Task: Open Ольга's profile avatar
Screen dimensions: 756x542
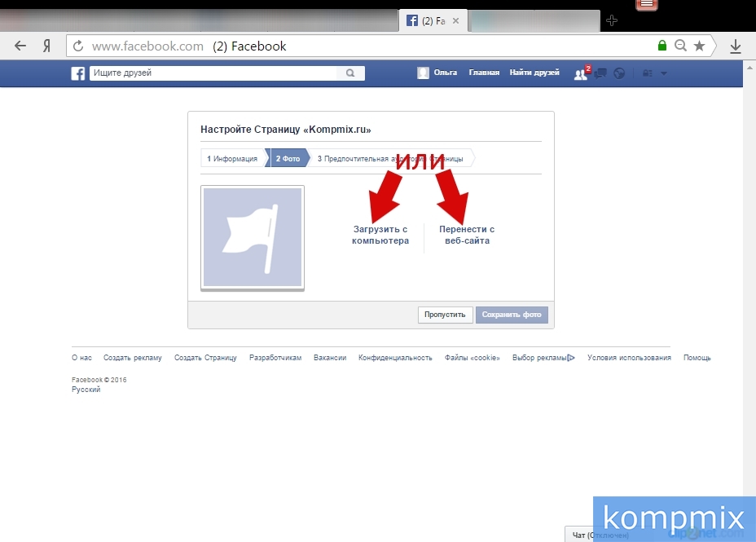Action: [423, 73]
